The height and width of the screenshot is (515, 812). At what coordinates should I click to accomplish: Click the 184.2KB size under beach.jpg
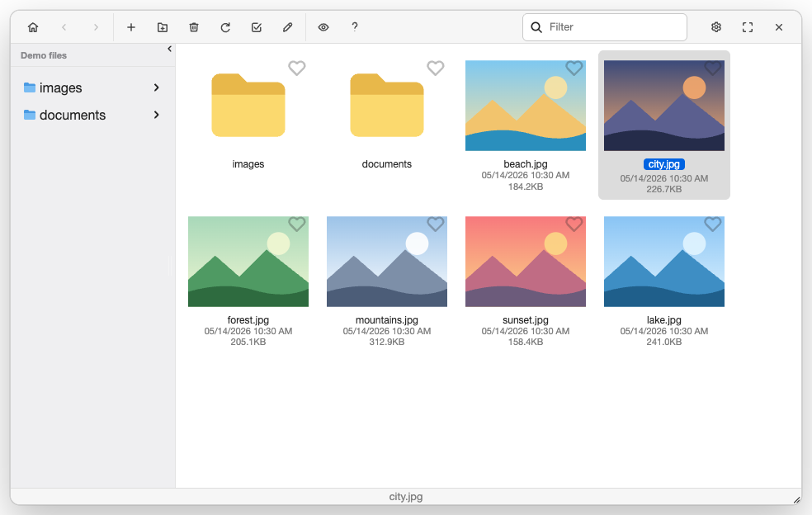pos(526,187)
